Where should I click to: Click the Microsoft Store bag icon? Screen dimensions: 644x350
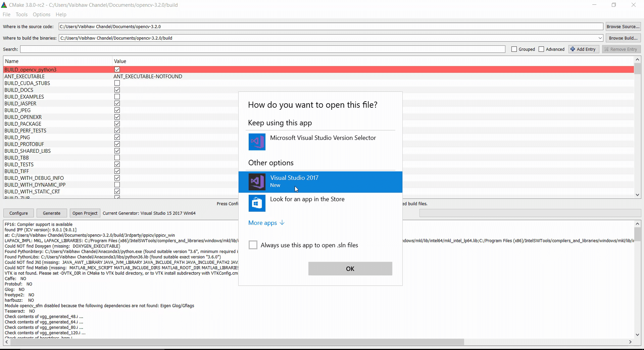256,203
